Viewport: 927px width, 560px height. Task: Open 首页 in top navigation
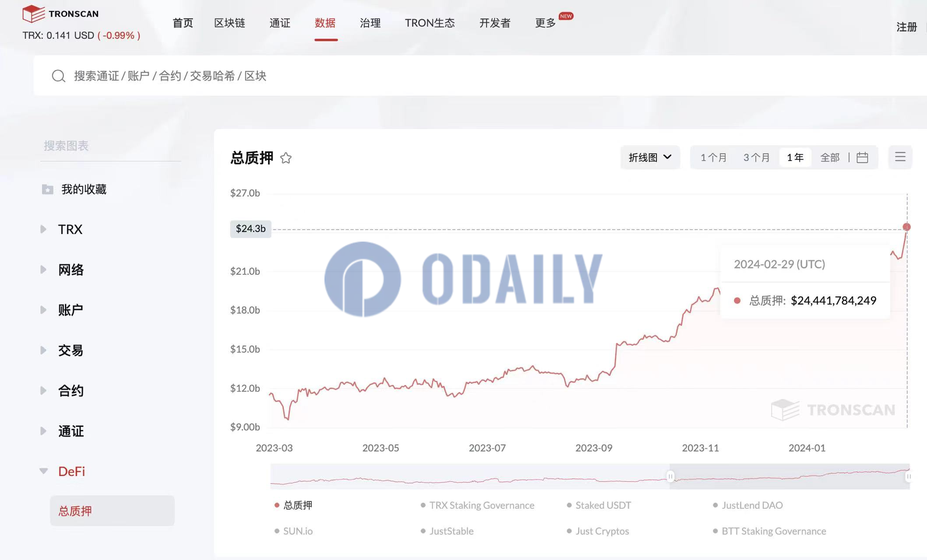pyautogui.click(x=183, y=23)
